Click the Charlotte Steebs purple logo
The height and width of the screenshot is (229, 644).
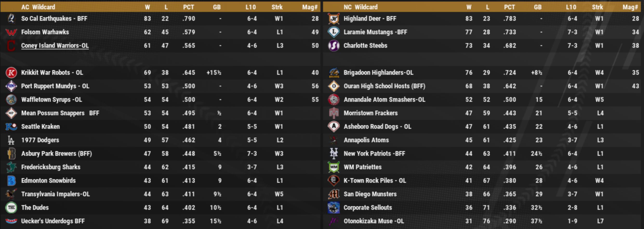334,46
